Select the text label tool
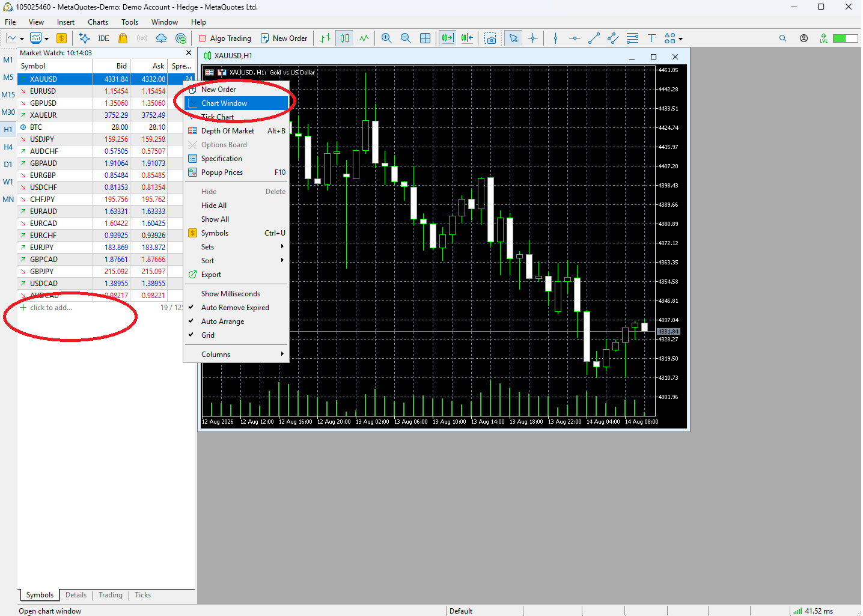This screenshot has height=616, width=863. tap(651, 38)
